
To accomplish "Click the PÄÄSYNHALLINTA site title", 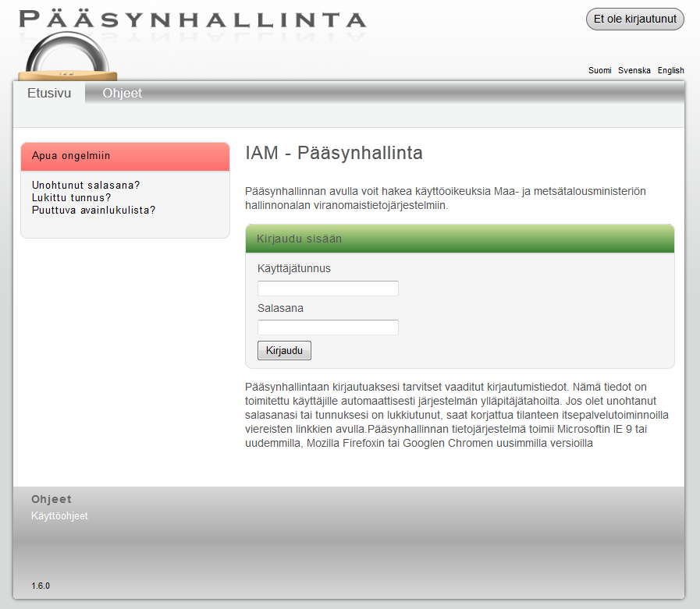I will coord(193,19).
